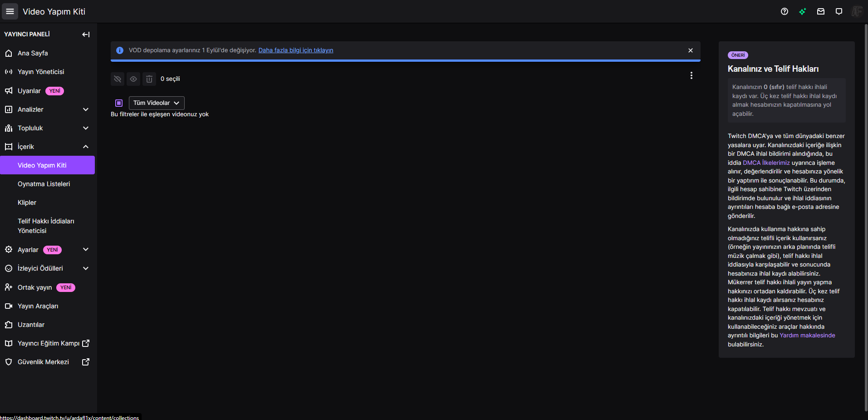Click the YENİ badge next to Ayarlar
Image resolution: width=868 pixels, height=420 pixels.
pos(53,250)
